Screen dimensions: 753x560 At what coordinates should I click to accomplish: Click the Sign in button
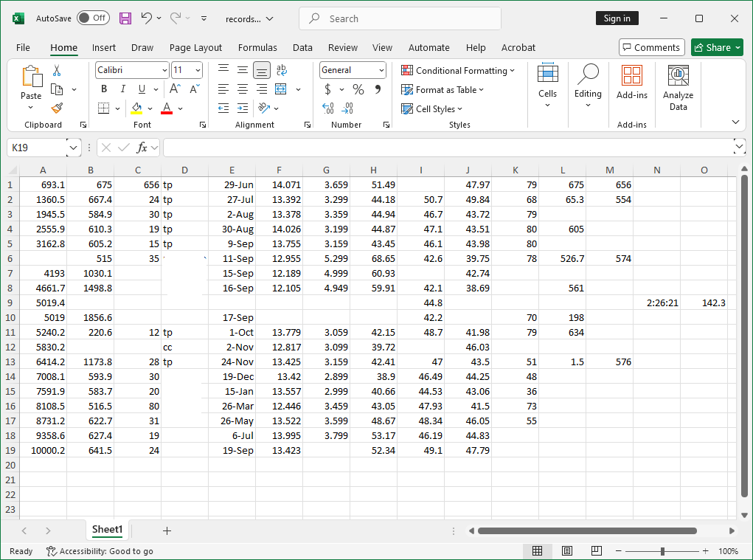pyautogui.click(x=617, y=18)
